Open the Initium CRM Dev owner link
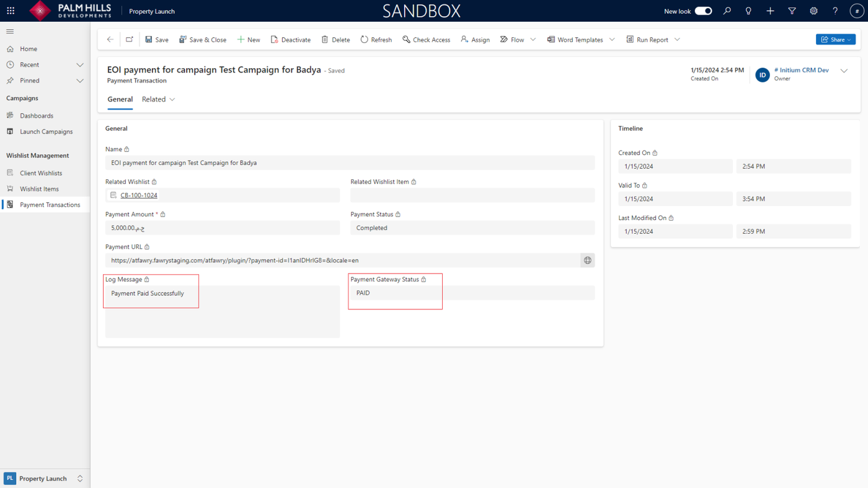 802,71
